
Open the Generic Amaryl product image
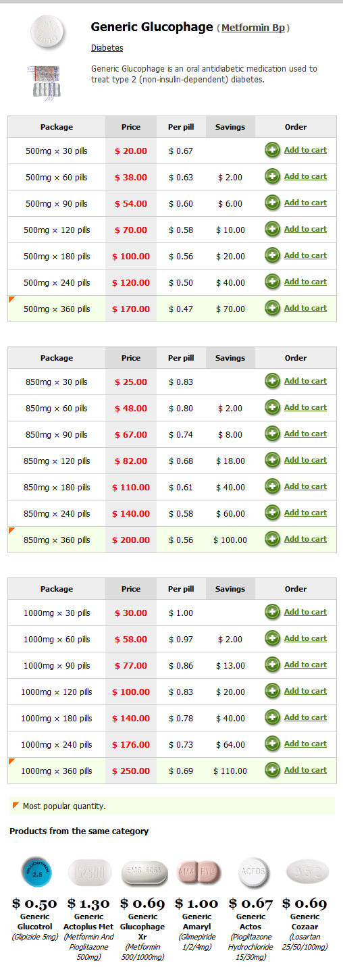click(197, 873)
